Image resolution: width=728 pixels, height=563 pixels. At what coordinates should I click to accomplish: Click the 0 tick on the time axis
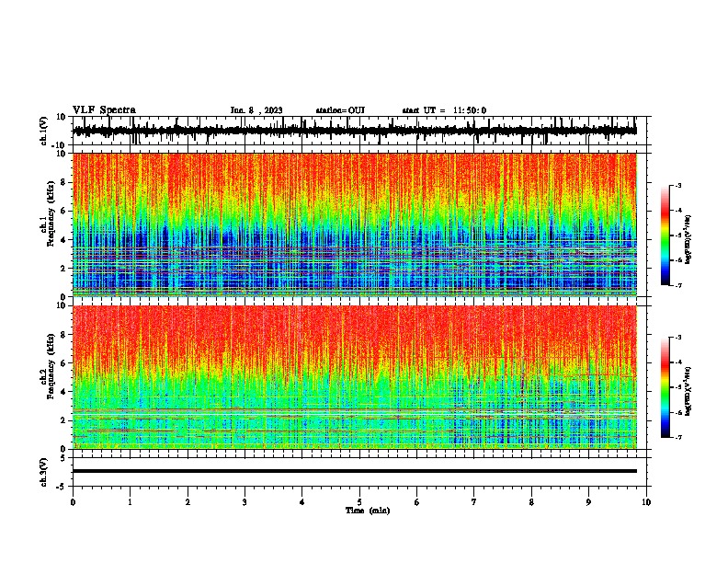tap(73, 502)
